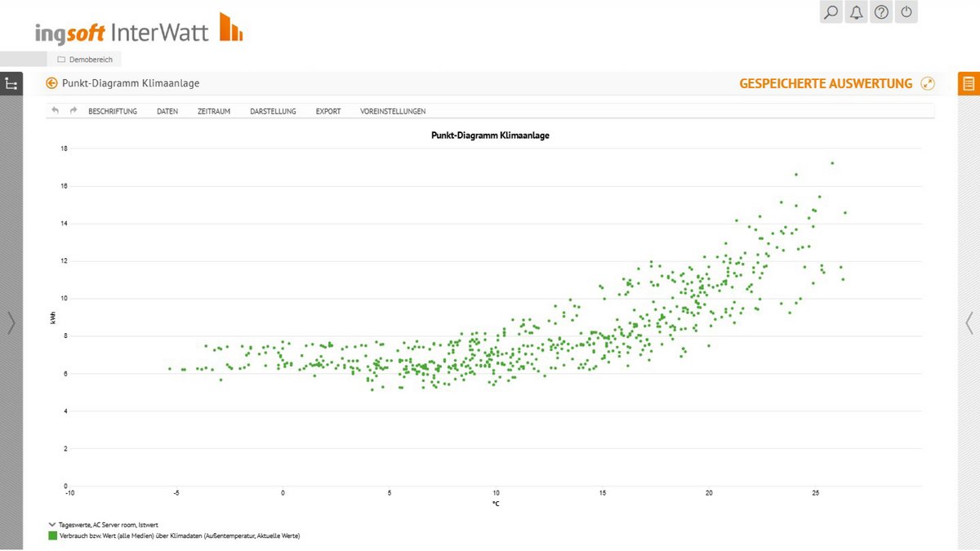Viewport: 980px width, 551px height.
Task: Log out using the power icon
Action: pos(906,12)
